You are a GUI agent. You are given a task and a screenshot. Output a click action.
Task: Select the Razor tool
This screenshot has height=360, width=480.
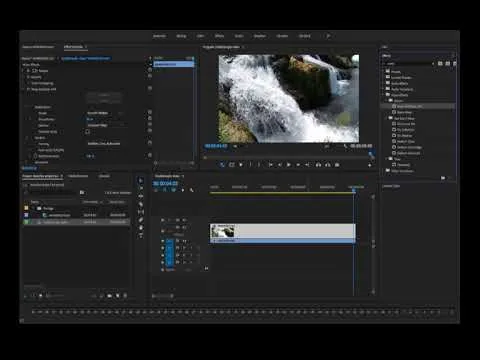point(141,204)
